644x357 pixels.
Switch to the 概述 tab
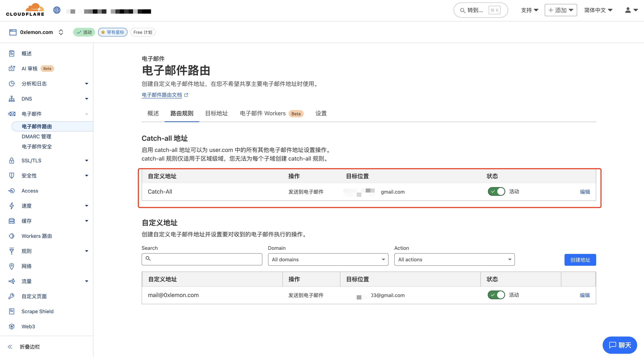click(153, 113)
